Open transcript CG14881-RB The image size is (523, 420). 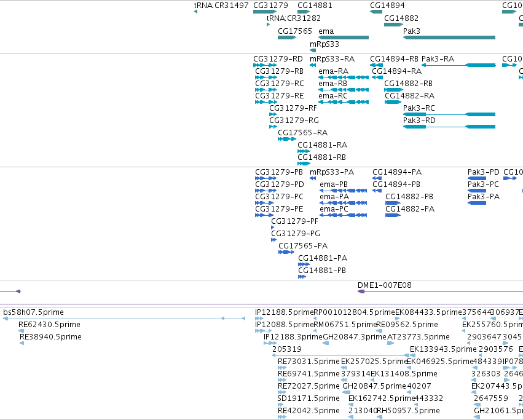(x=321, y=157)
